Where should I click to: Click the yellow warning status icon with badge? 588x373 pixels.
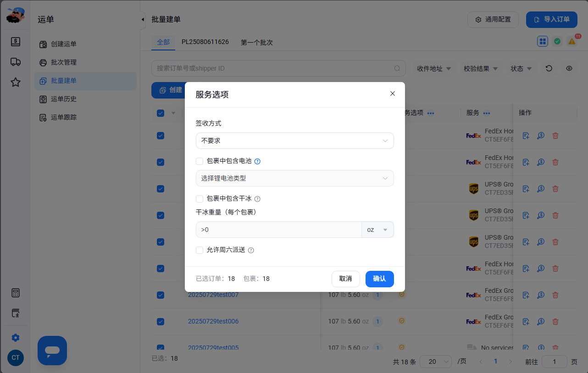[572, 41]
